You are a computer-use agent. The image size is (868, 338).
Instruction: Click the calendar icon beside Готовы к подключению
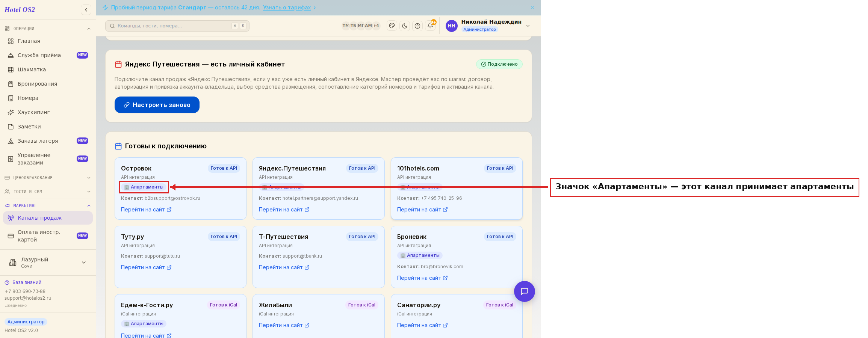tap(118, 146)
